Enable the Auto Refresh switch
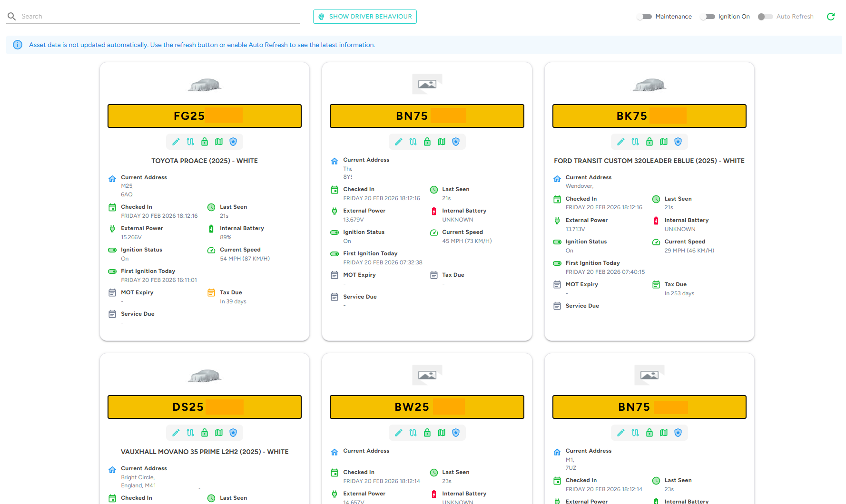Screen dimensions: 846x504 (x=766, y=17)
